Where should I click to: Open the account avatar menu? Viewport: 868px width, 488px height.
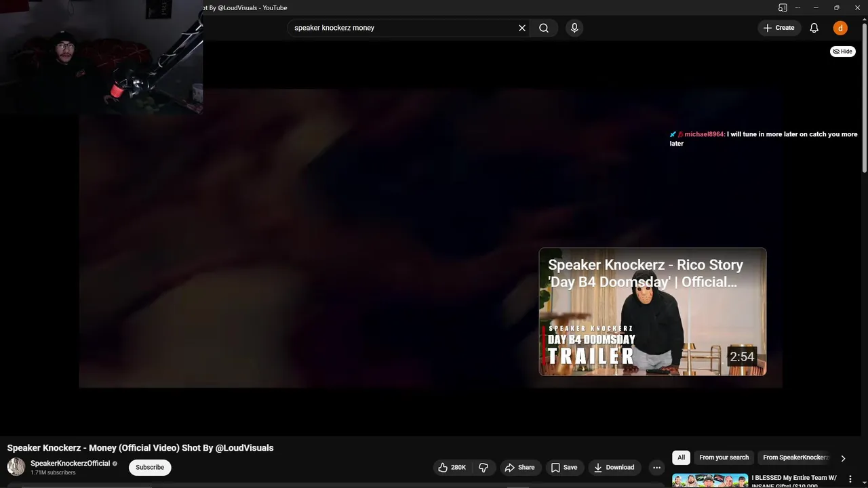pos(840,28)
